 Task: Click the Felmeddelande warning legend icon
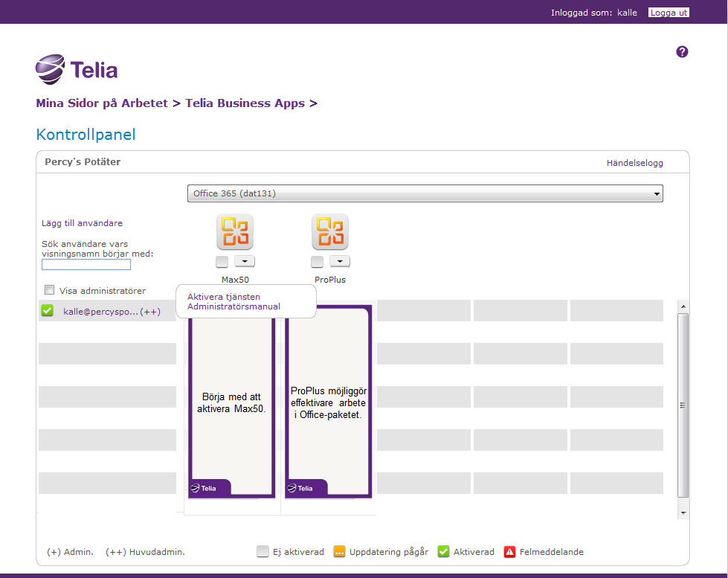click(510, 551)
